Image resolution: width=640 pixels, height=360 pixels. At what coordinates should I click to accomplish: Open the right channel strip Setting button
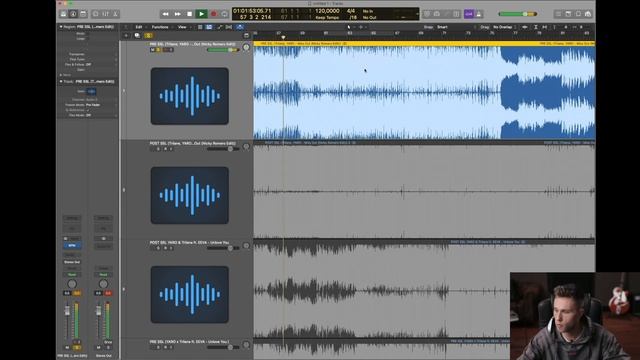[103, 218]
